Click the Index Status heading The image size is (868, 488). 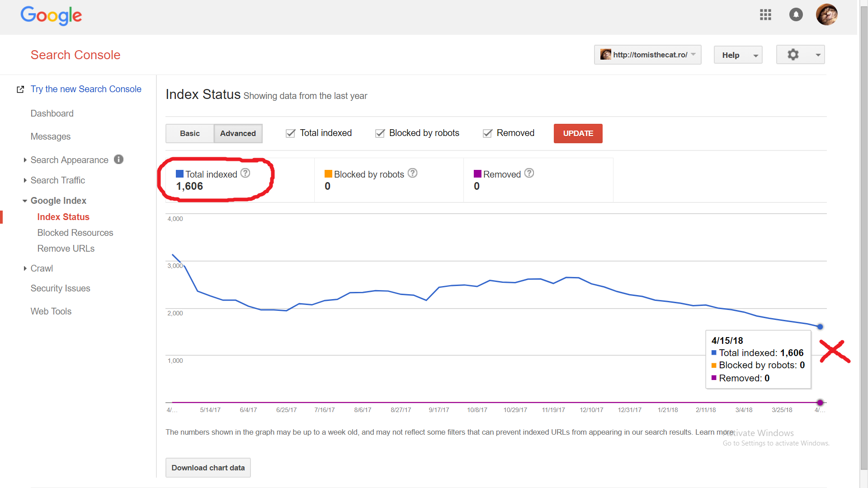(x=203, y=94)
